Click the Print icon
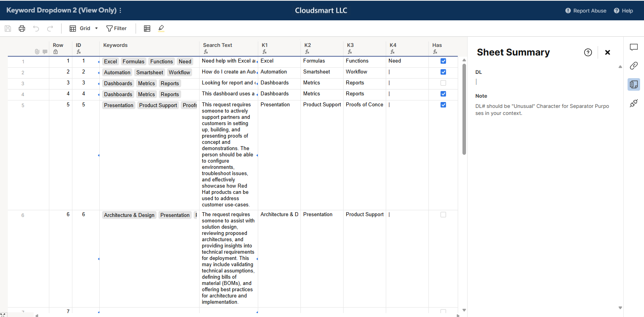Viewport: 644px width, 317px height. click(22, 29)
